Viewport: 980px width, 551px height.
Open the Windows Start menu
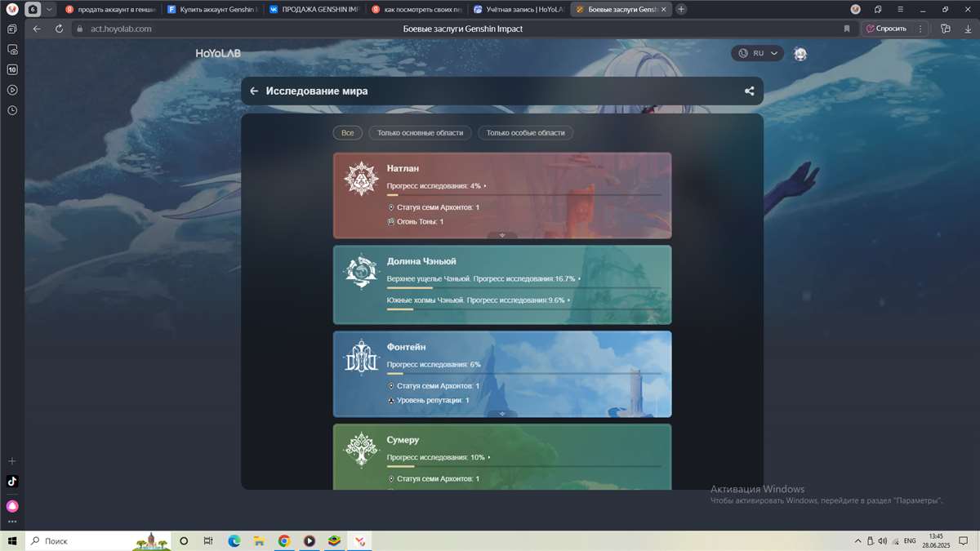click(x=12, y=541)
